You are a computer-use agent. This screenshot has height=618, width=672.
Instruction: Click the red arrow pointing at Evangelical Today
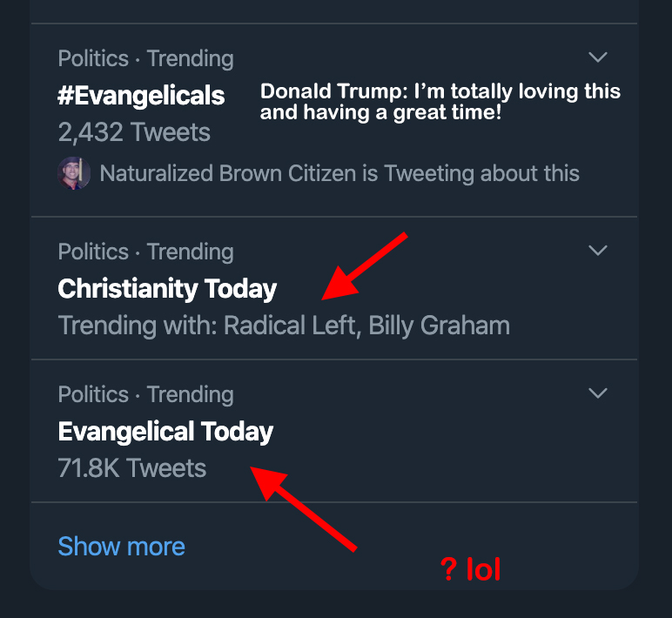[309, 509]
